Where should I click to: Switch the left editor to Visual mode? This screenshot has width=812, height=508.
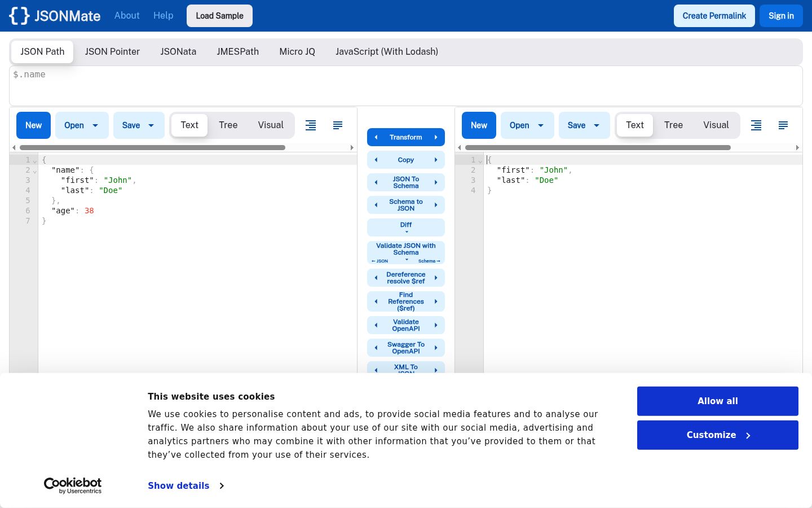point(271,125)
